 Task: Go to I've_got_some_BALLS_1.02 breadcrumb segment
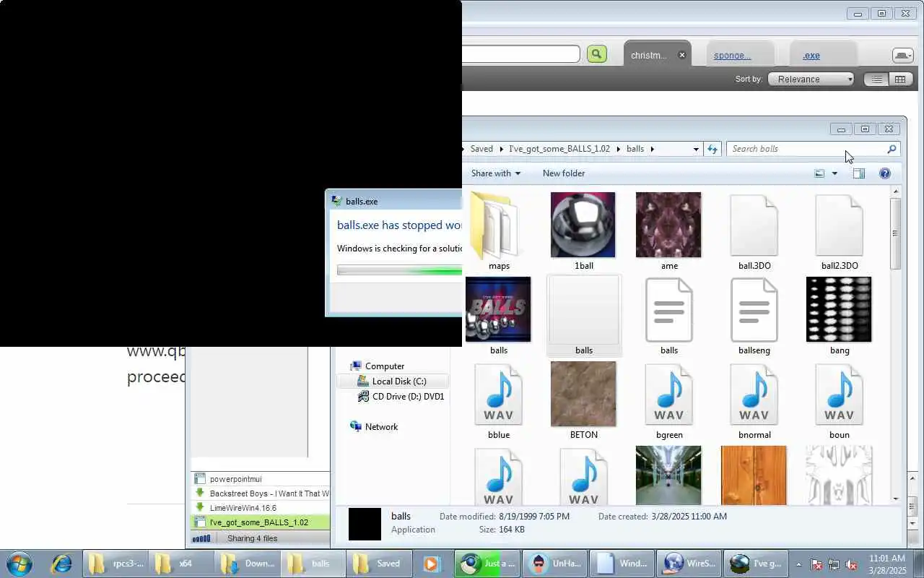click(x=559, y=149)
